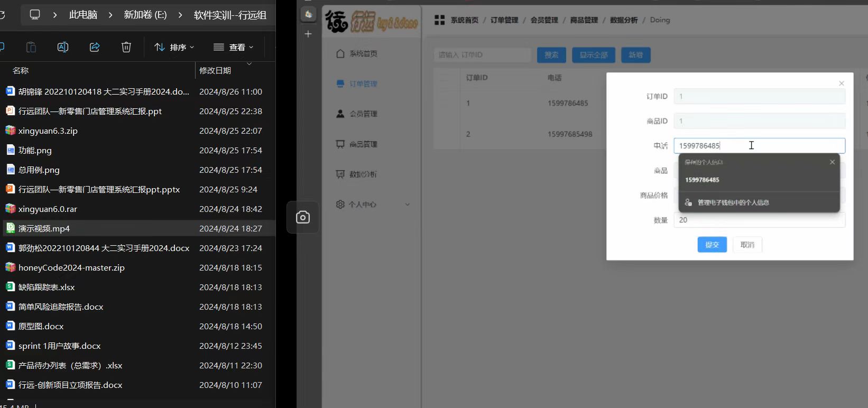Click the 订单ID search input box
Screen dimensions: 868x408
pos(482,55)
